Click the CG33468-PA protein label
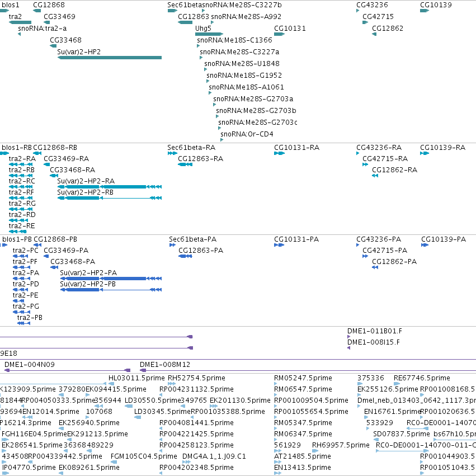Screen dimensions: 476x476 pyautogui.click(x=73, y=261)
